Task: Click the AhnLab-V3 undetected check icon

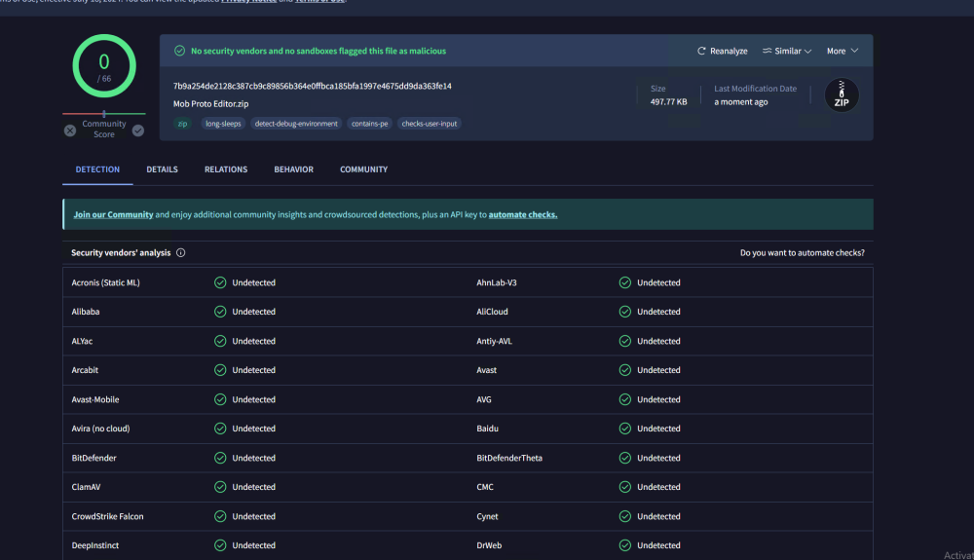Action: tap(625, 282)
